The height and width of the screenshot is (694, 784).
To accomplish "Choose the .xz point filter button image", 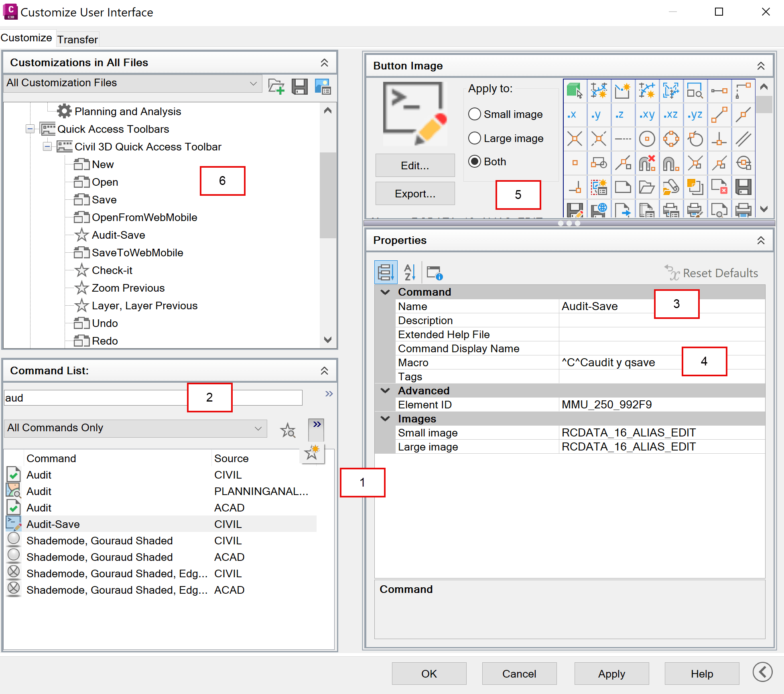I will 671,115.
